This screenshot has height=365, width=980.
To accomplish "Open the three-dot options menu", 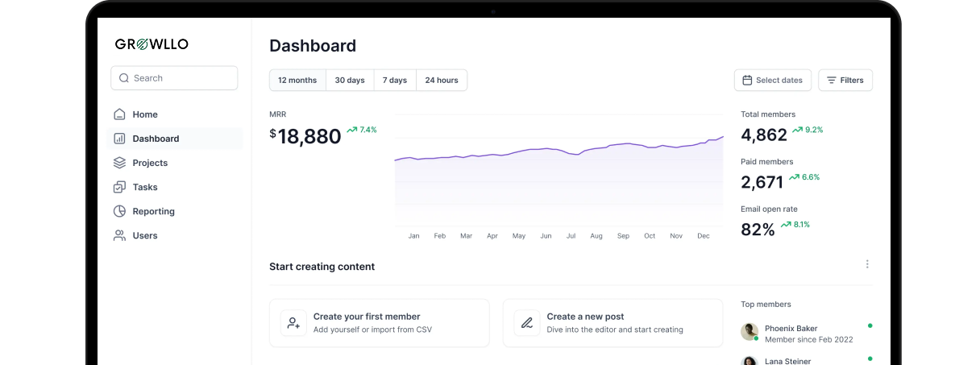I will 867,264.
